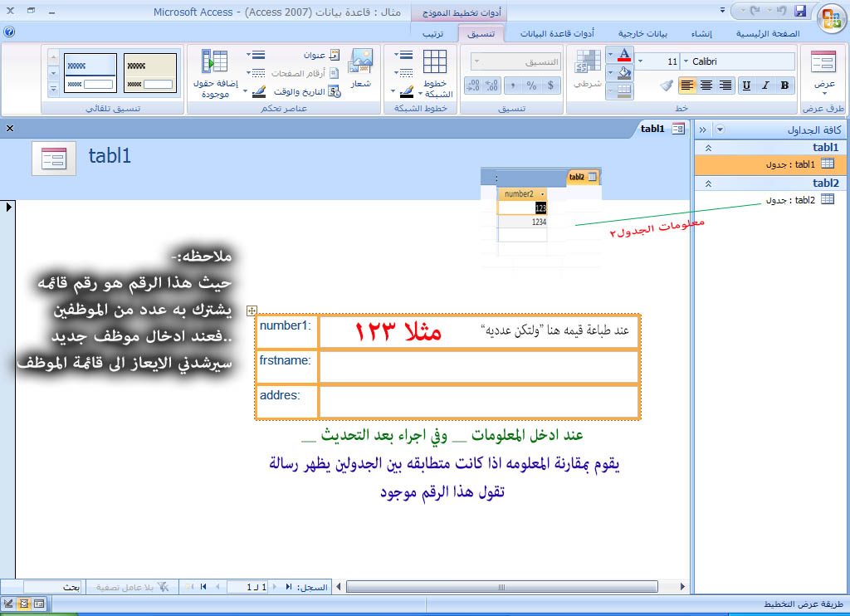Viewport: 850px width, 616px height.
Task: Select tabl1 : جدول table item
Action: pos(770,164)
